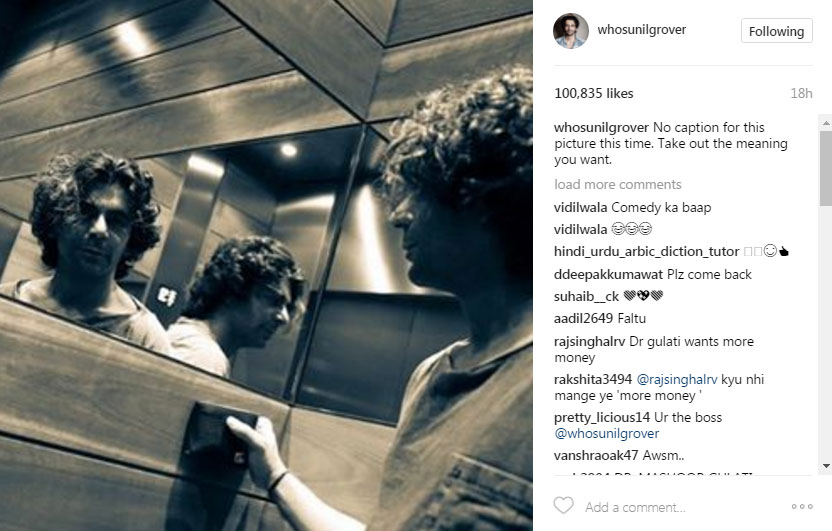Open vidilwala's profile from Comedy comment
The width and height of the screenshot is (832, 531).
point(580,207)
